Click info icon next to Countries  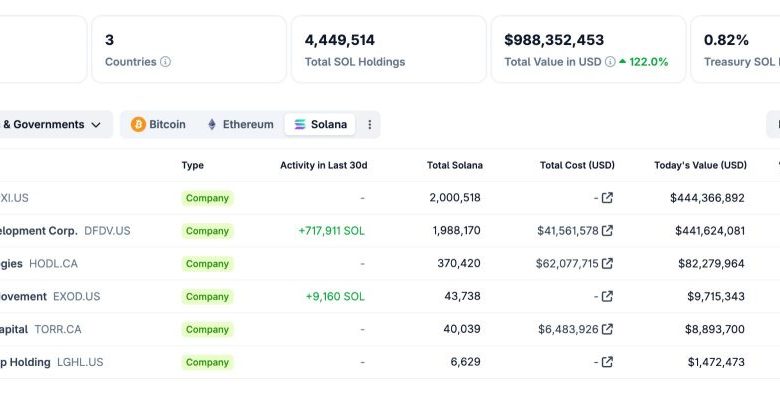click(166, 62)
